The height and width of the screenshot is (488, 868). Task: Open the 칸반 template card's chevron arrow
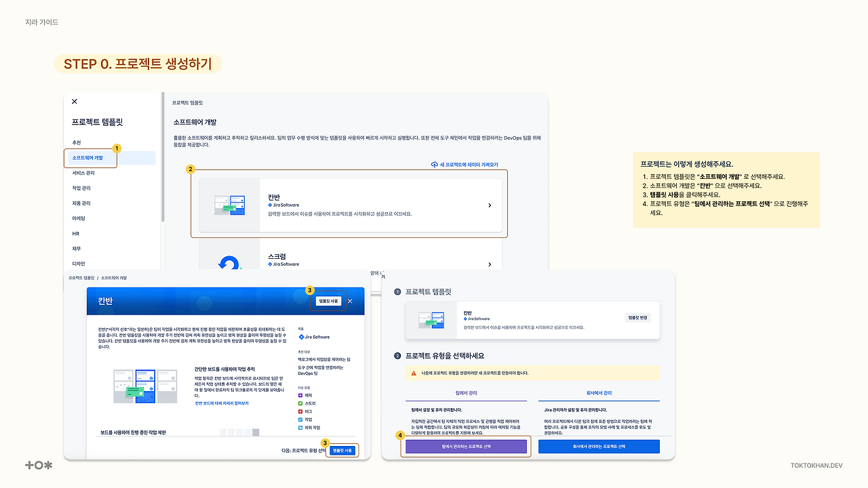[x=490, y=205]
